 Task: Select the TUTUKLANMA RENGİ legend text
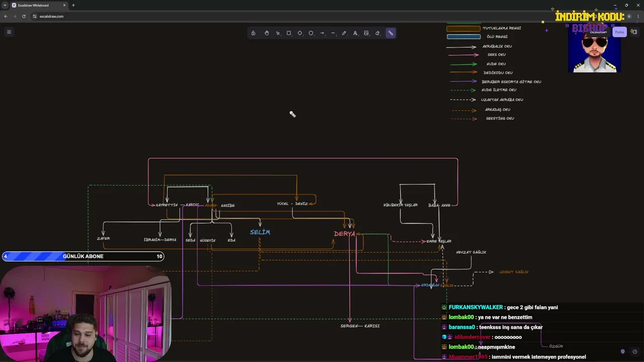click(x=502, y=28)
